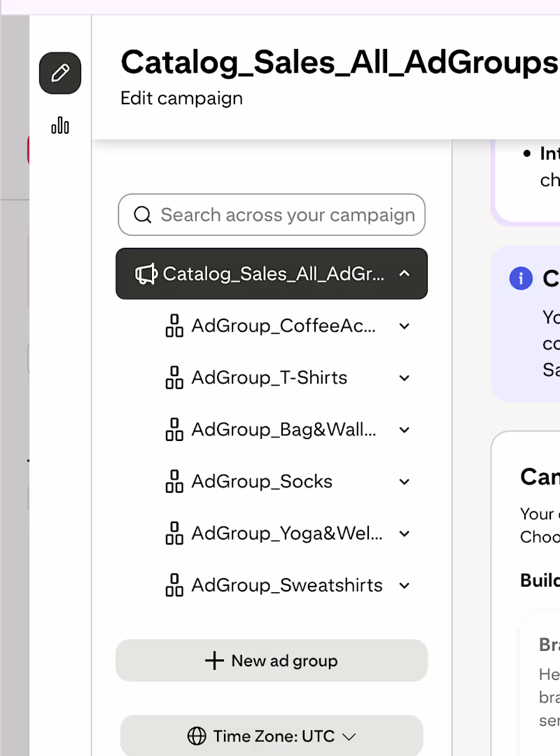Select the AdGroup_CoffeeAc... tree row label
560x756 pixels.
tap(283, 326)
